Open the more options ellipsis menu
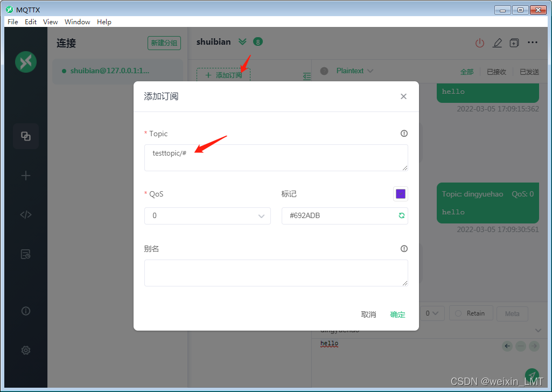Image resolution: width=552 pixels, height=392 pixels. 533,43
